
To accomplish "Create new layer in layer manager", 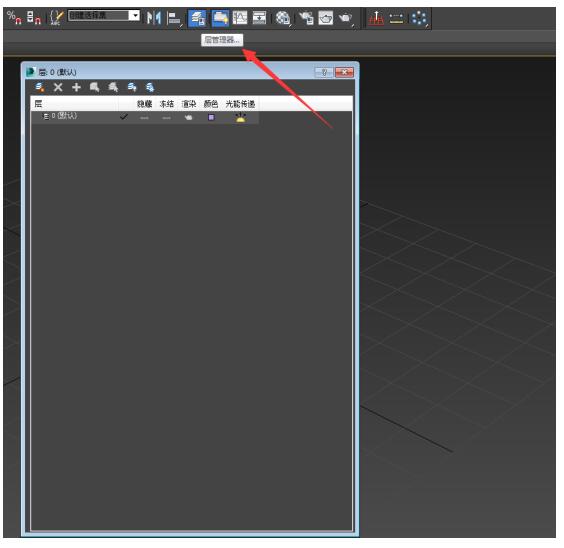I will [x=40, y=87].
